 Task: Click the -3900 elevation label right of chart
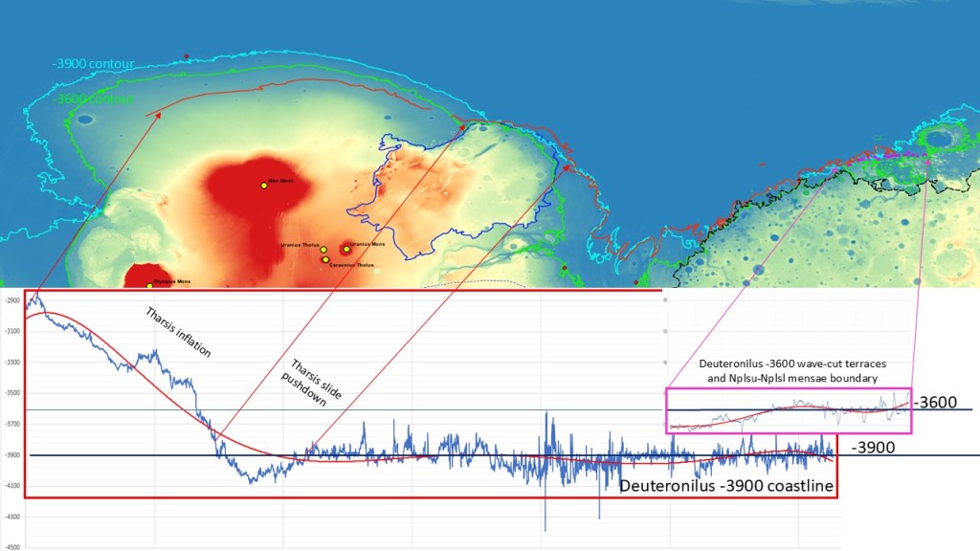coord(873,447)
